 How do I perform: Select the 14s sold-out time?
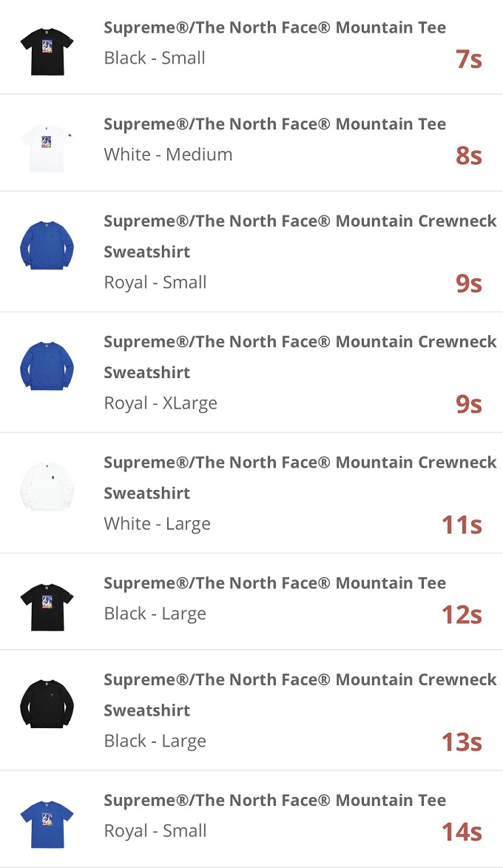click(x=462, y=832)
